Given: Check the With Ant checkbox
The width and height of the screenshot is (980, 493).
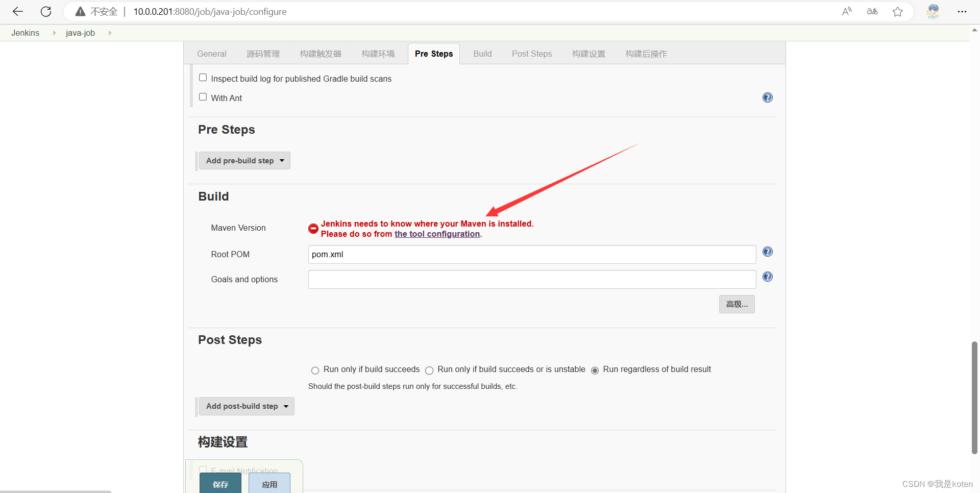Looking at the screenshot, I should click(x=203, y=97).
